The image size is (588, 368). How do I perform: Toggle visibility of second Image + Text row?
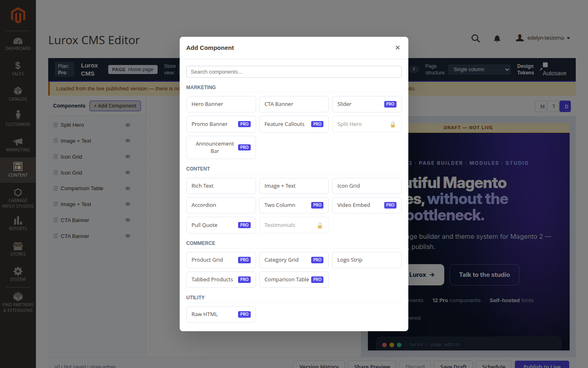click(x=128, y=204)
